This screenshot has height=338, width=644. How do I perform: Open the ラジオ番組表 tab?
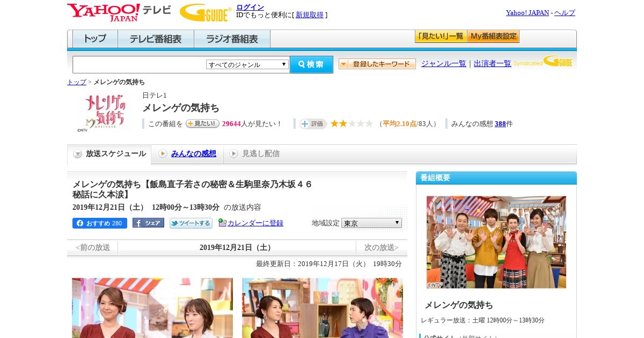232,39
